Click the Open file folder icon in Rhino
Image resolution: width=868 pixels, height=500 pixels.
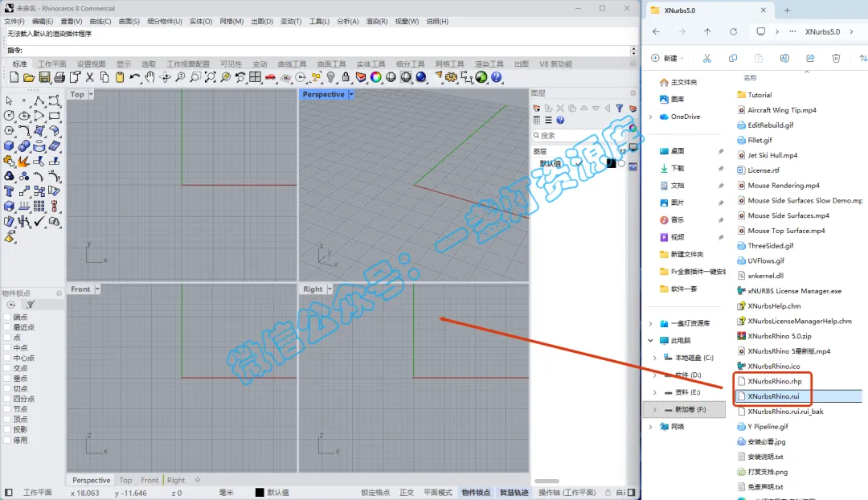[29, 77]
